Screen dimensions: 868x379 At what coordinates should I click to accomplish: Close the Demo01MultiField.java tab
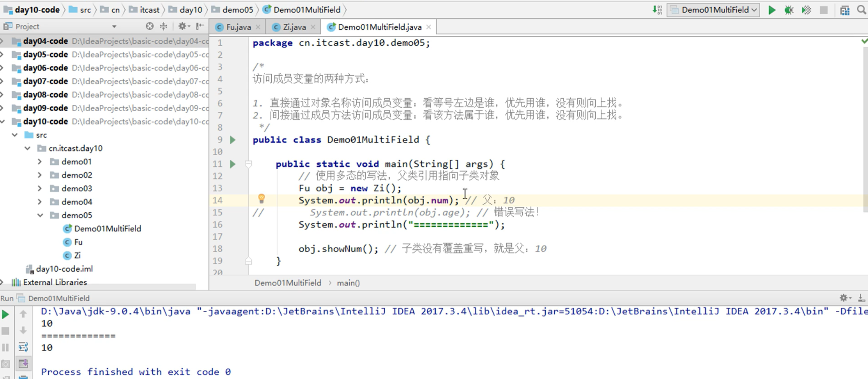pos(429,27)
